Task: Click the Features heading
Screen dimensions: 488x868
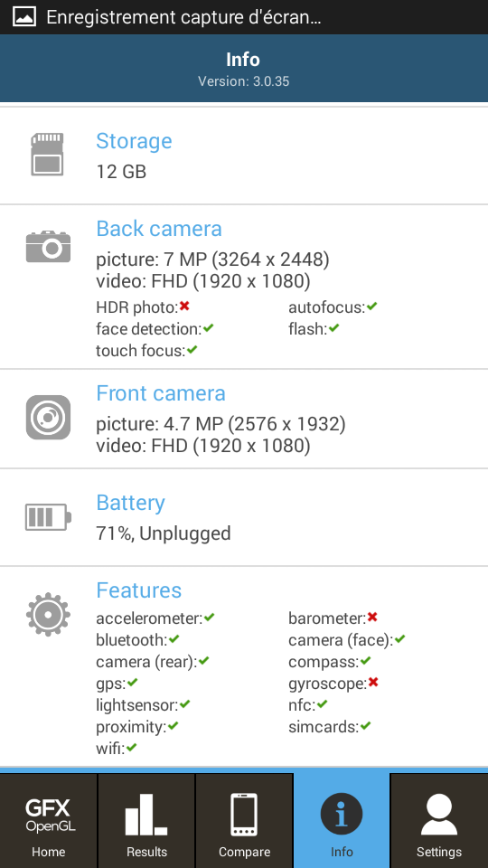Action: pyautogui.click(x=139, y=590)
